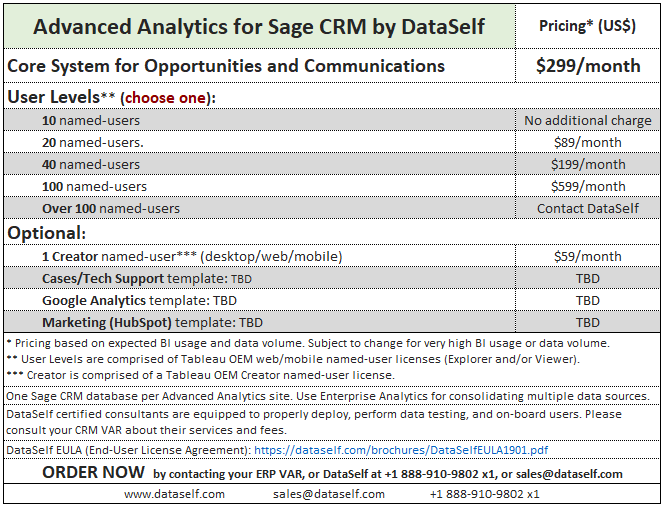Select the 'Pricing* (US$)' header cell
The height and width of the screenshot is (508, 664).
pos(587,26)
